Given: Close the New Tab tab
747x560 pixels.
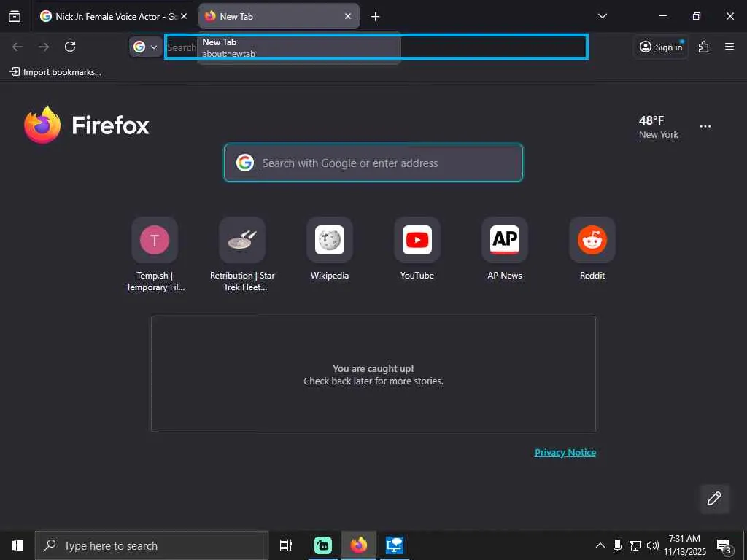Looking at the screenshot, I should pos(348,16).
